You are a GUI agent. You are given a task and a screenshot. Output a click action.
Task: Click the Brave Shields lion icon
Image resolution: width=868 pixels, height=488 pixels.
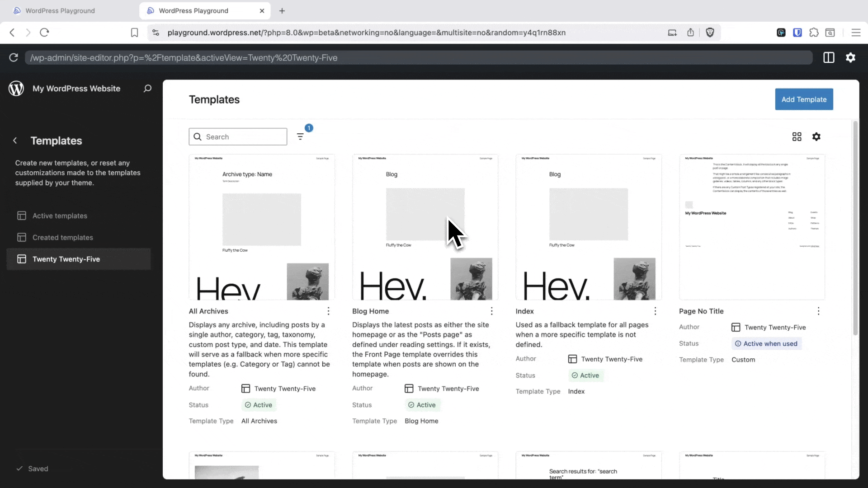pyautogui.click(x=710, y=33)
